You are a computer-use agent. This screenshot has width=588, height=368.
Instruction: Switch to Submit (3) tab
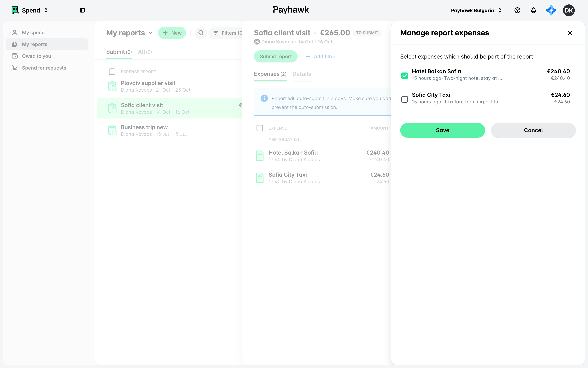[x=119, y=52]
